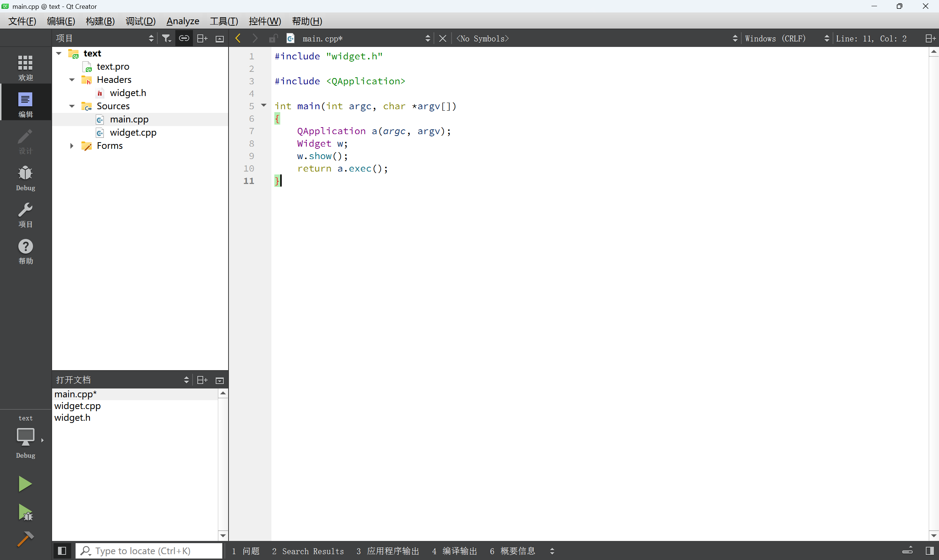939x560 pixels.
Task: Show the Issues output pane
Action: 246,551
